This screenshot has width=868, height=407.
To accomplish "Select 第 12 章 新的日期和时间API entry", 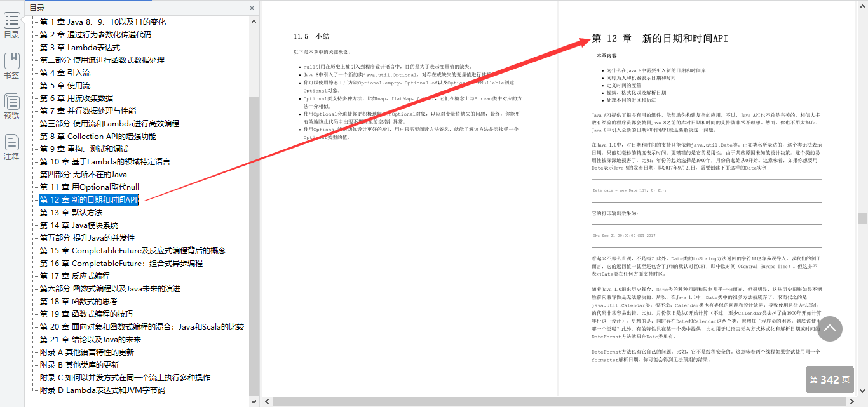I will coord(88,199).
